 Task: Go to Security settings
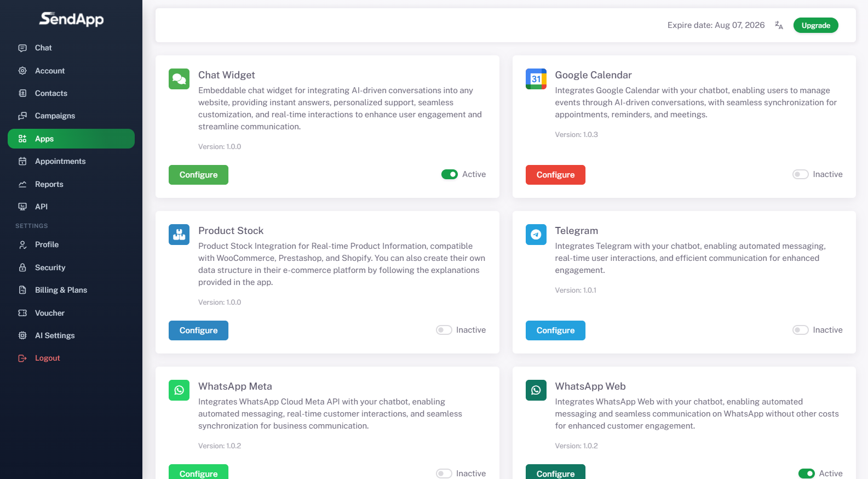point(71,267)
